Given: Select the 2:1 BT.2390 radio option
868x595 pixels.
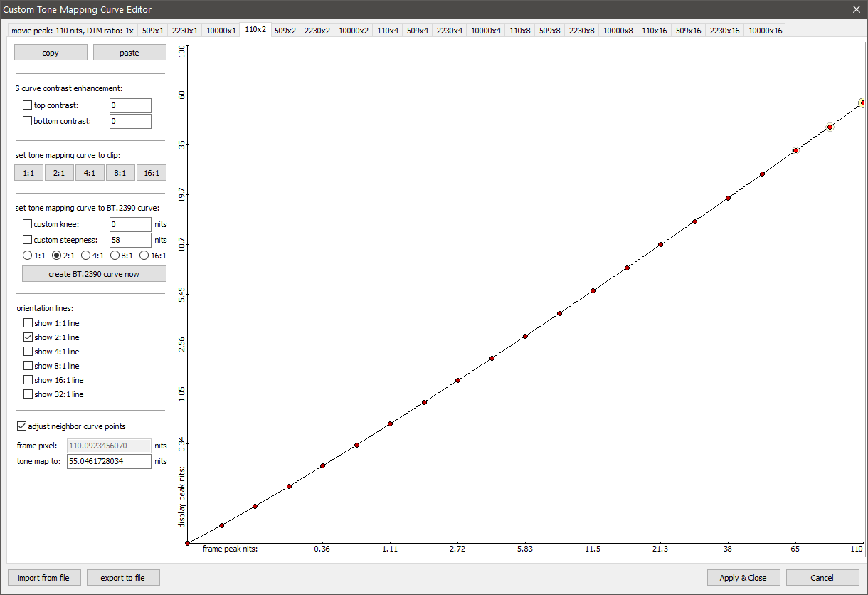Looking at the screenshot, I should (57, 256).
